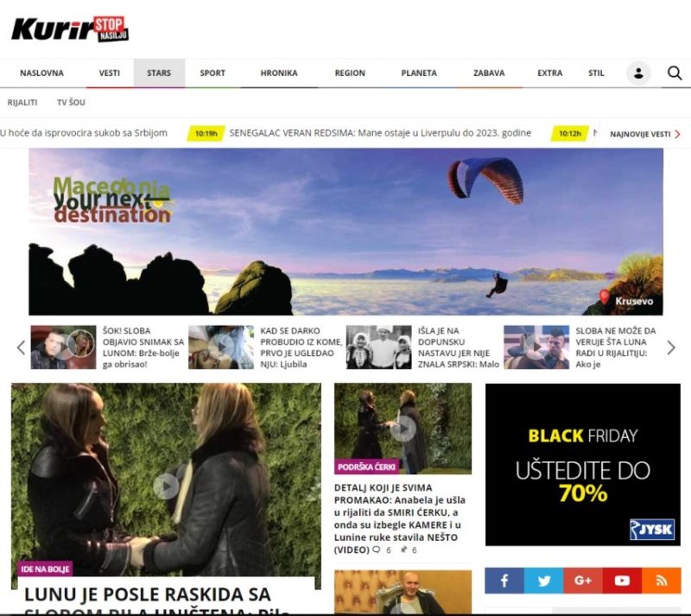Open ticker headline about sukob sa Srbijom
The image size is (691, 616).
click(84, 133)
